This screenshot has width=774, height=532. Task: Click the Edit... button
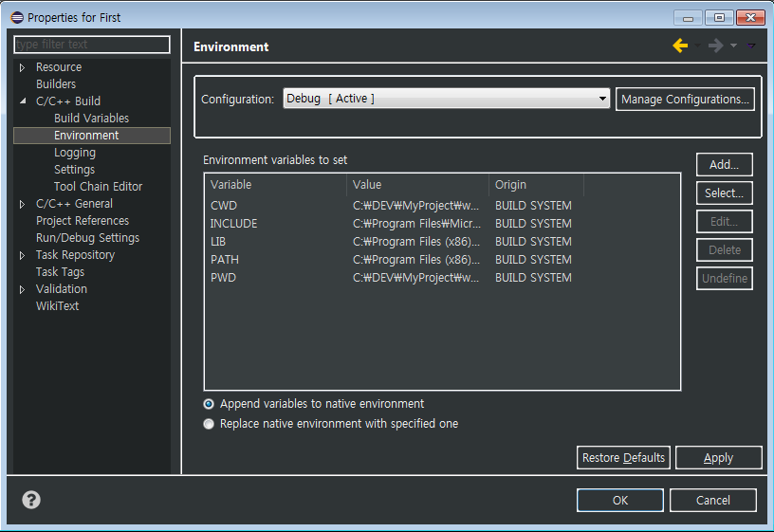pos(724,222)
